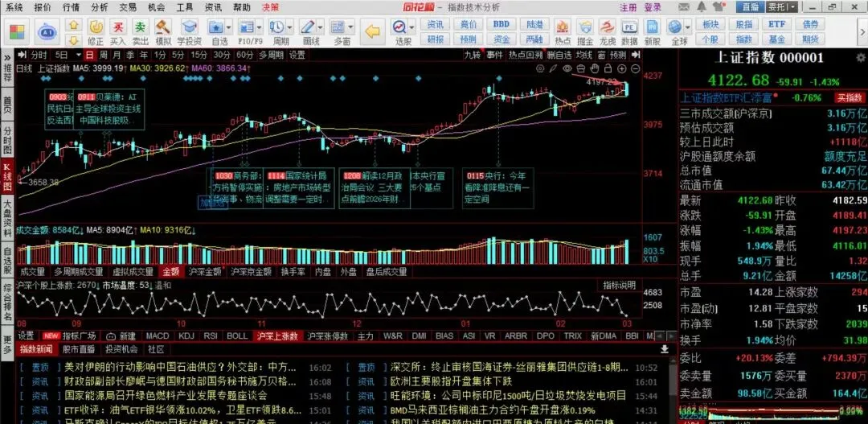Viewport: 868px width, 424px height.
Task: Open the 掘金 icon
Action: [585, 27]
